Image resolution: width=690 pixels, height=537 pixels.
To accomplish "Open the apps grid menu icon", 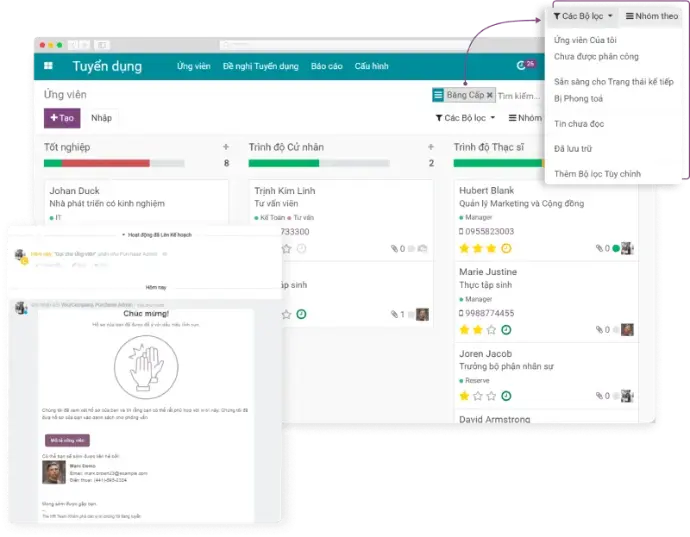I will [47, 66].
